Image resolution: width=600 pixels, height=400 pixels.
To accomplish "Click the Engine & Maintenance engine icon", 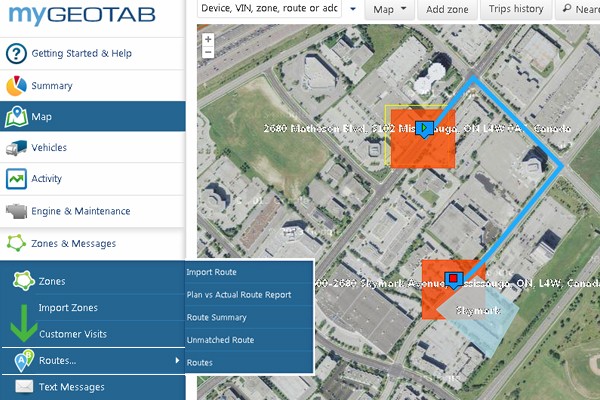I will tap(15, 212).
